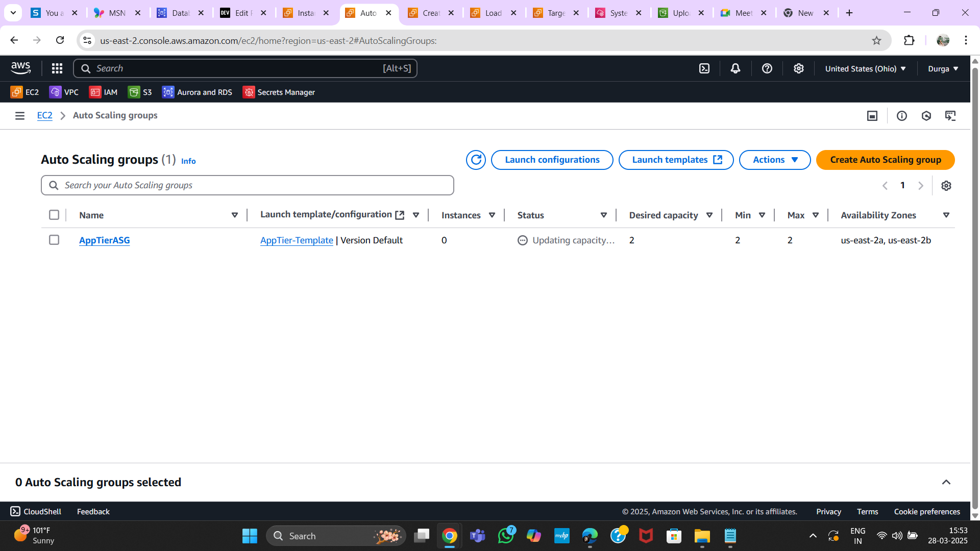This screenshot has width=980, height=551.
Task: Sort by Min column arrow
Action: point(762,215)
